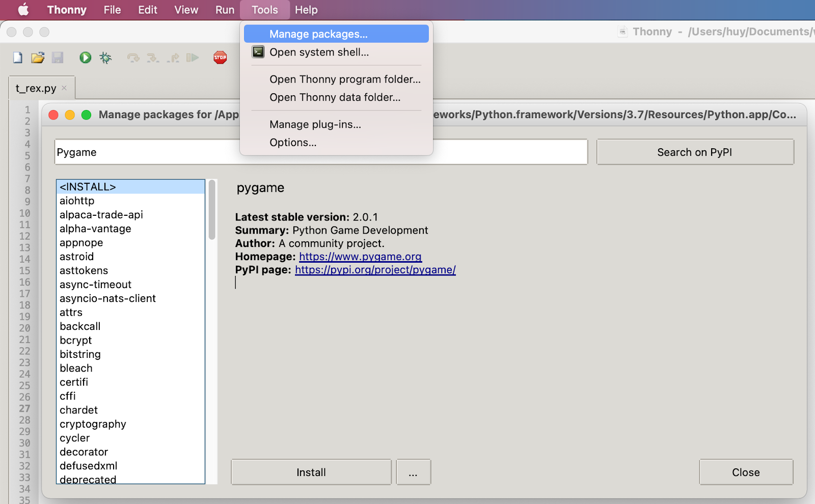Run current script with green play icon
Viewport: 815px width, 504px height.
(85, 58)
